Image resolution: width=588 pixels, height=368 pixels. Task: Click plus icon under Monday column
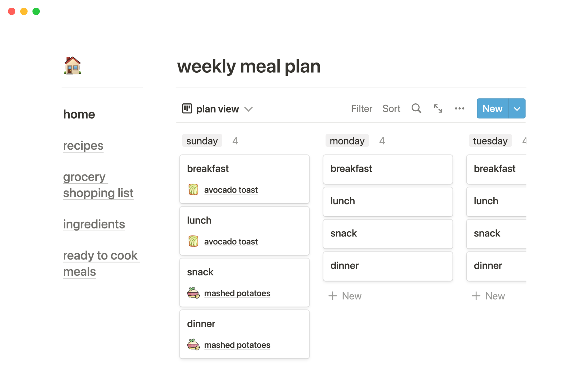pos(333,296)
